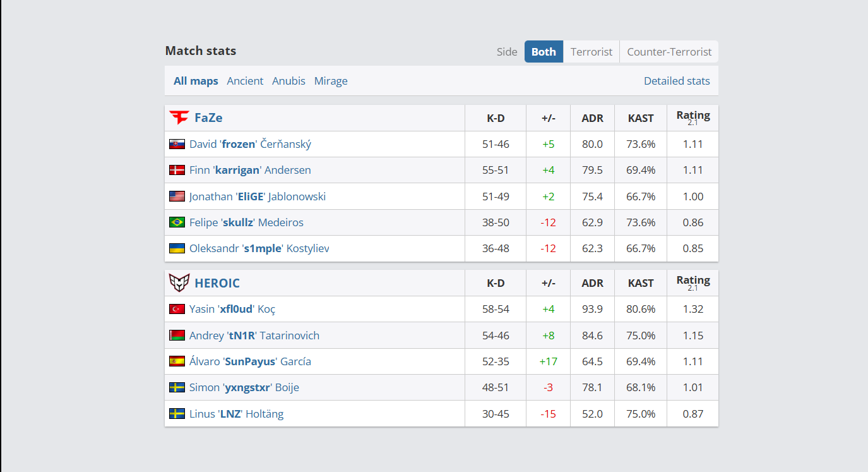The image size is (868, 472).
Task: Click ADR column header in FaZe table
Action: [x=592, y=118]
